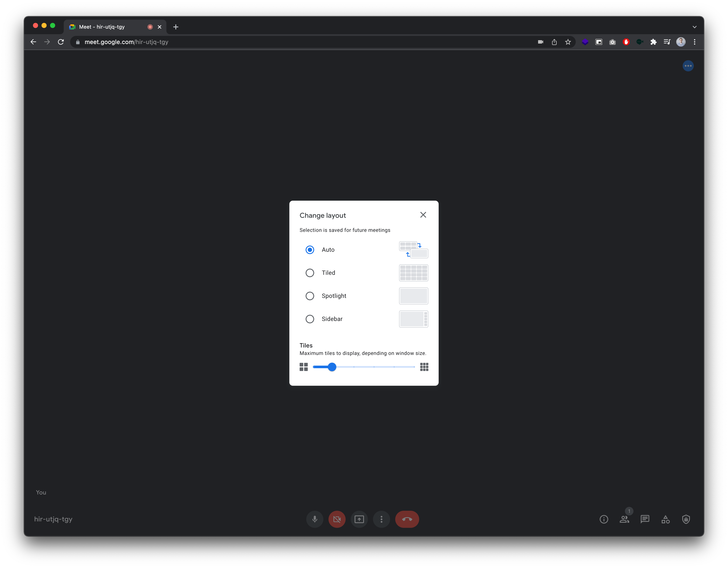Click the Auto layout preview thumbnail
Screen dimensions: 728x568
click(x=413, y=250)
